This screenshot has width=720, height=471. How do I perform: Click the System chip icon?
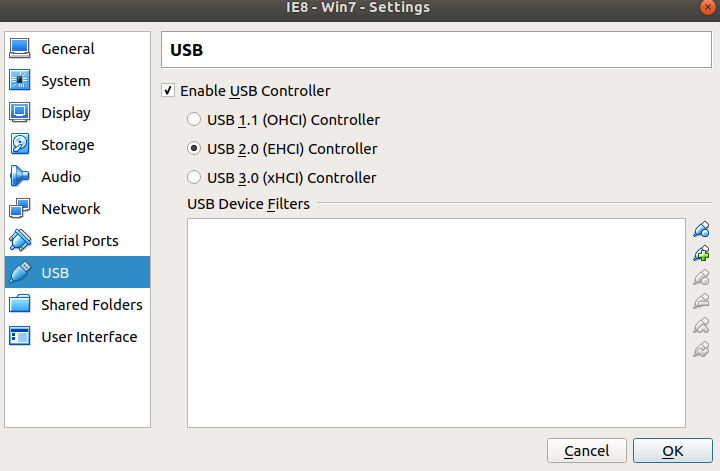[x=20, y=81]
